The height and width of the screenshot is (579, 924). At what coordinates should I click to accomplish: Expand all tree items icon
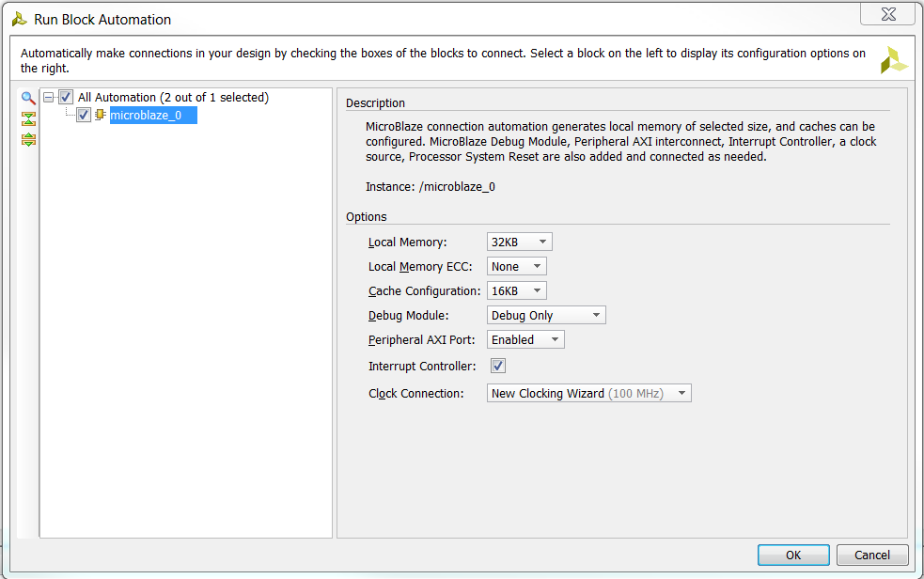point(28,140)
